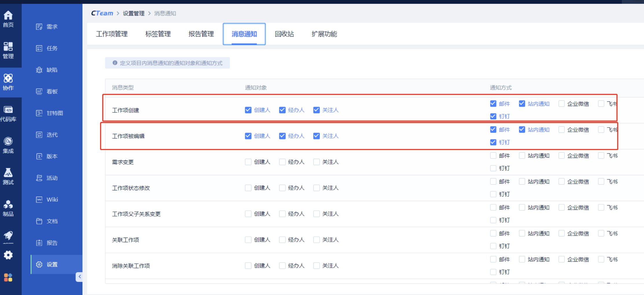This screenshot has width=644, height=295.
Task: Enable 站内通知 for 工作项状态修改
Action: point(522,181)
